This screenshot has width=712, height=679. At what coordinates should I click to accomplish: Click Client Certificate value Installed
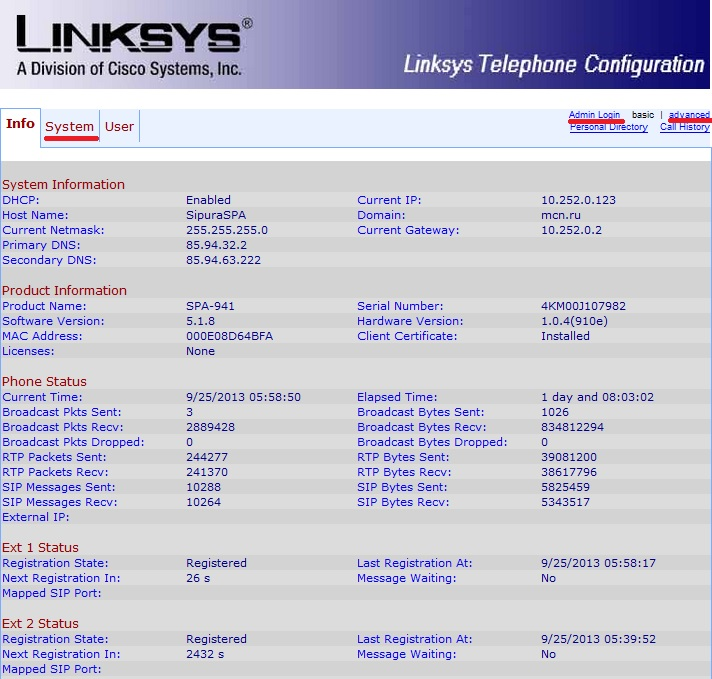565,336
